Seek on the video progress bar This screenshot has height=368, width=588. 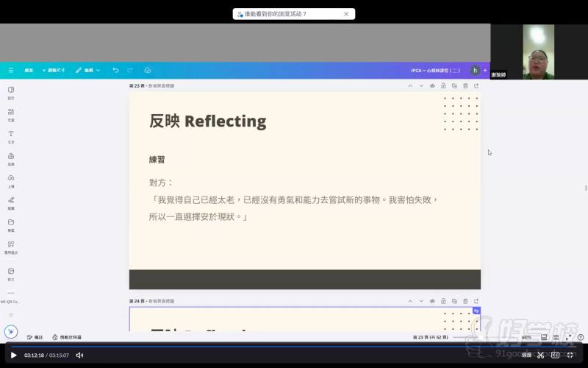294,347
